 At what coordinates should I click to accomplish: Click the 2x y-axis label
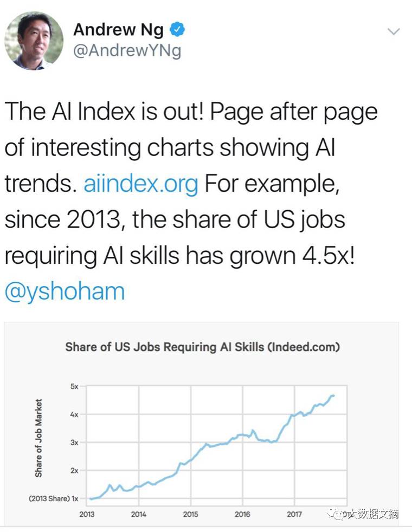[x=74, y=470]
